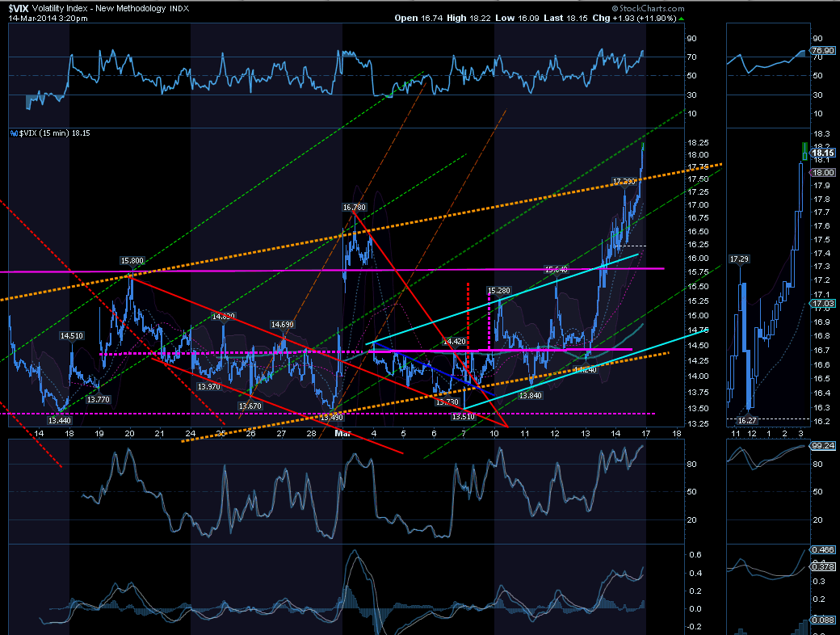Click the 'Mar' label on the date axis
This screenshot has height=635, width=840.
click(342, 433)
